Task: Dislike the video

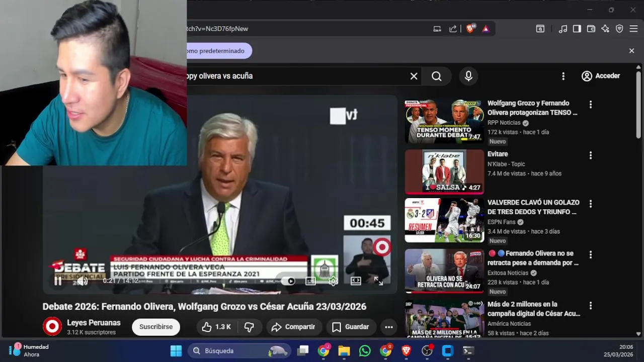Action: [249, 327]
